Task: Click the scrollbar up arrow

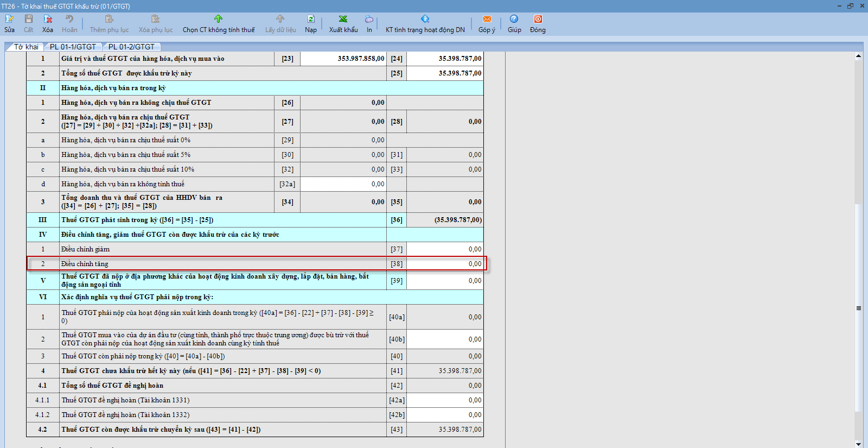Action: point(858,56)
